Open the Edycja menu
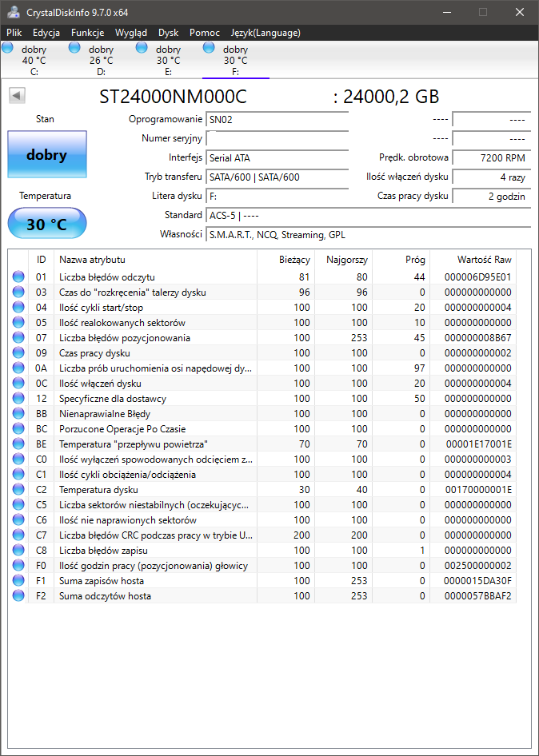The image size is (539, 756). pyautogui.click(x=46, y=33)
